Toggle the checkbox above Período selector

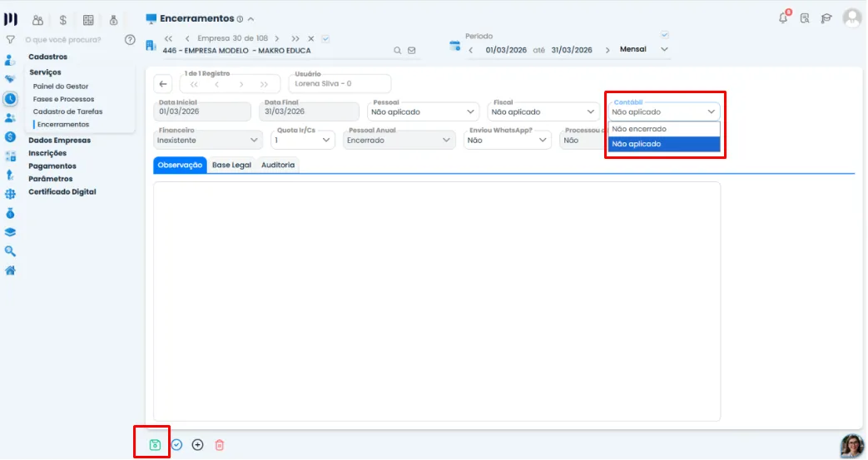pyautogui.click(x=666, y=35)
